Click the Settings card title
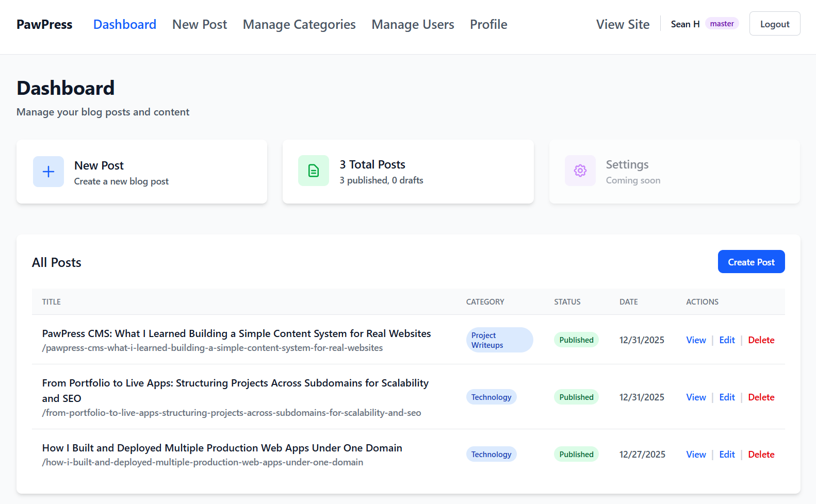Screen dimensions: 816x504 [x=627, y=164]
